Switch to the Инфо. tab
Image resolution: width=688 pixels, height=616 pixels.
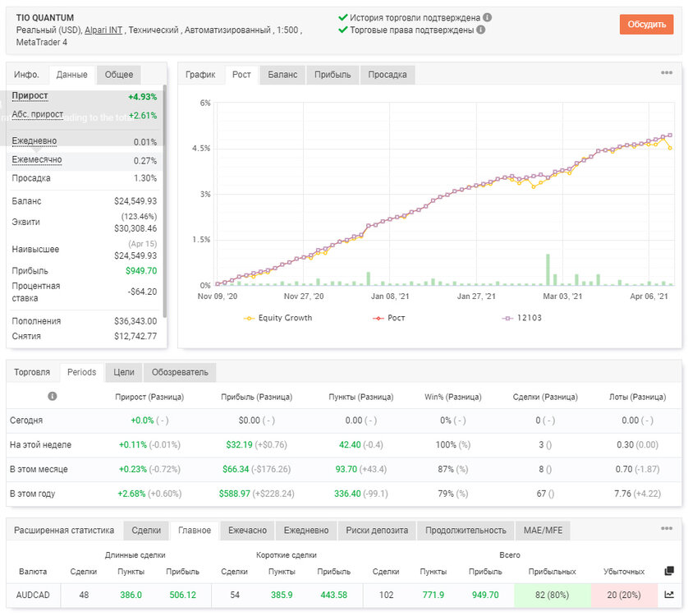tap(27, 75)
